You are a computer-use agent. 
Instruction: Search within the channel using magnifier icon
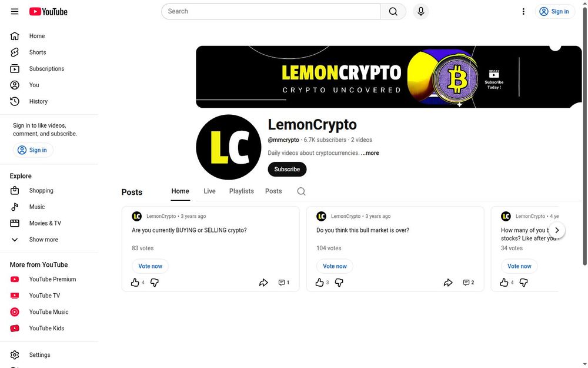(x=301, y=191)
